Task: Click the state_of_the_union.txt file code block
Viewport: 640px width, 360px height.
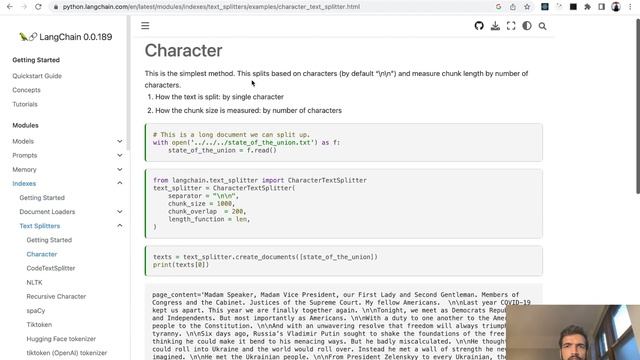Action: (344, 142)
